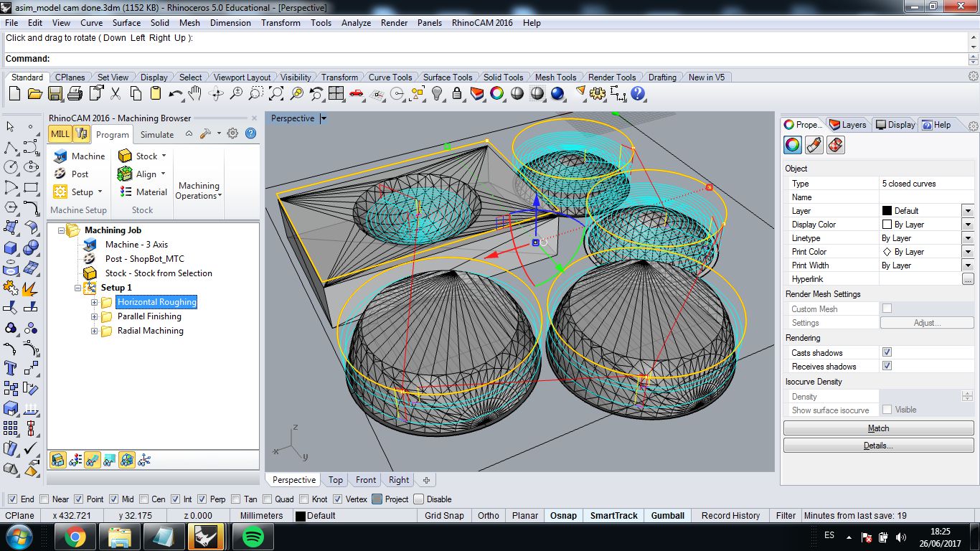Select the Box solid tool in sidebar
This screenshot has width=980, height=551.
point(11,248)
